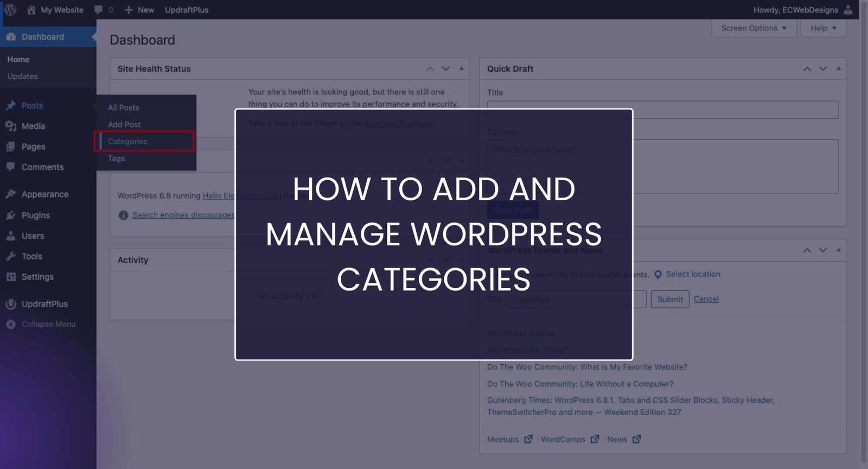Open Do The Woo: Life Without a Computer?
Viewport: 868px width, 469px height.
click(580, 384)
